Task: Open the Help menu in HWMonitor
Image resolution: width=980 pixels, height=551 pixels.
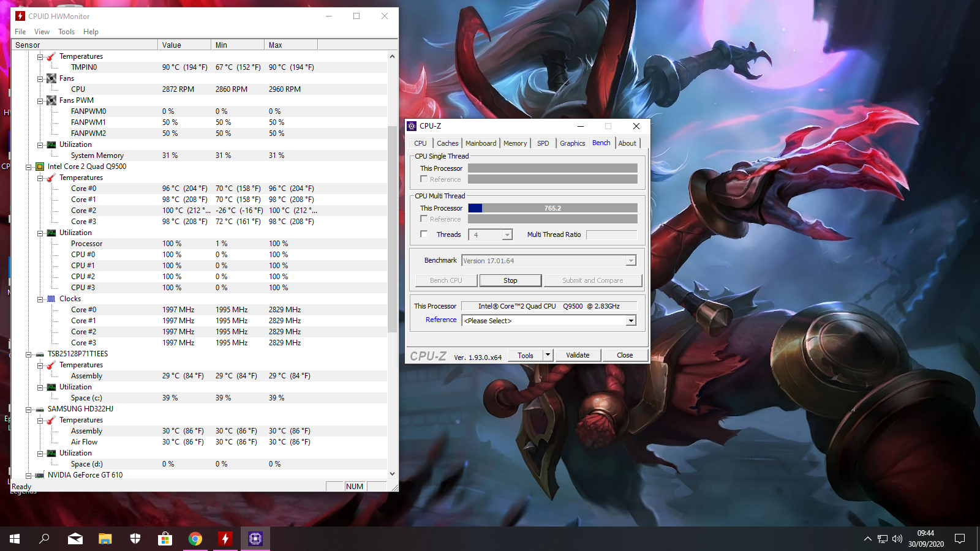Action: pos(91,32)
